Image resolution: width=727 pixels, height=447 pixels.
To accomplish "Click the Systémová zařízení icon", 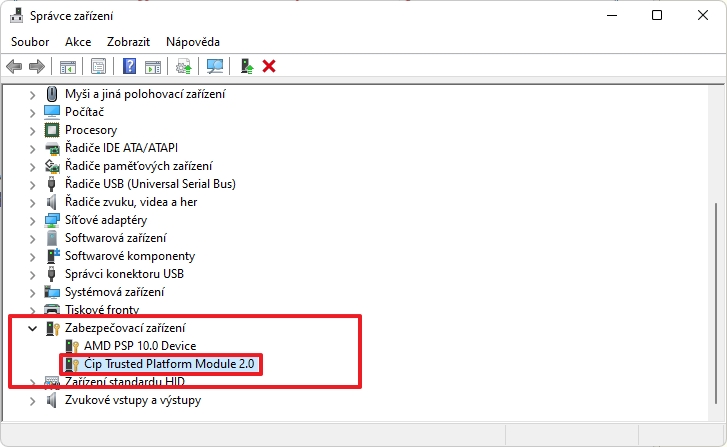I will [52, 292].
